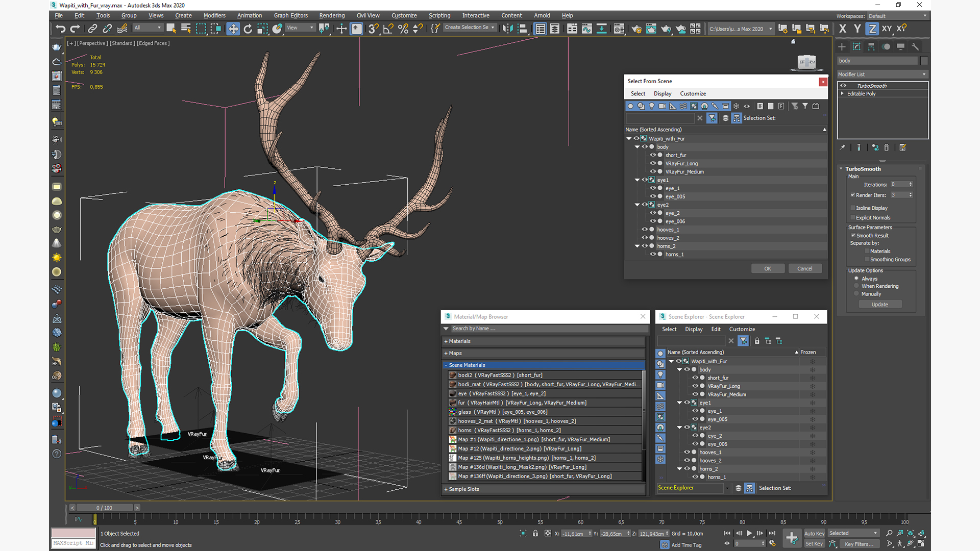Image resolution: width=980 pixels, height=551 pixels.
Task: Select When Rendering update option
Action: click(x=856, y=286)
